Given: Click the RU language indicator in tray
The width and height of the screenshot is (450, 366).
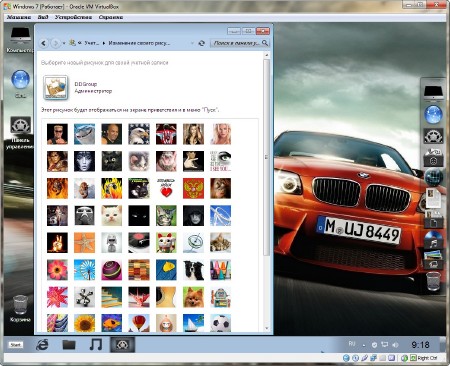Looking at the screenshot, I should [x=352, y=343].
